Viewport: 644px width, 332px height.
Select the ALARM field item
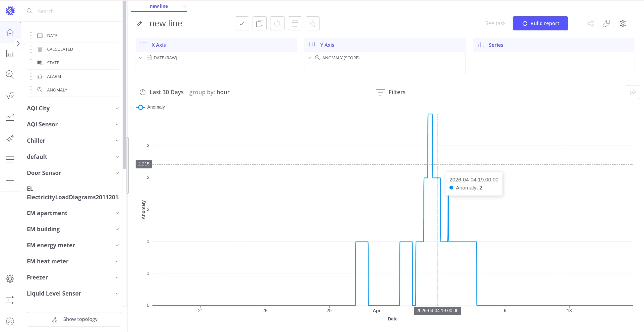[73, 76]
